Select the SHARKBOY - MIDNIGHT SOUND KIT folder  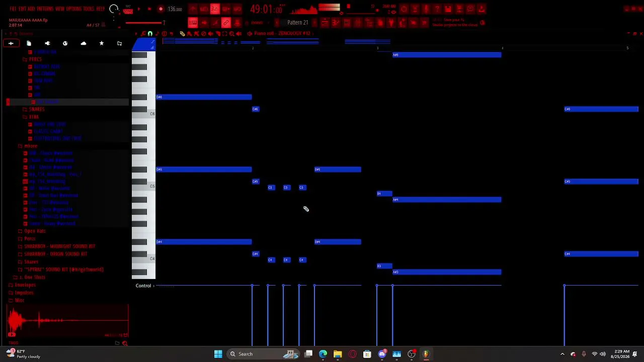59,246
